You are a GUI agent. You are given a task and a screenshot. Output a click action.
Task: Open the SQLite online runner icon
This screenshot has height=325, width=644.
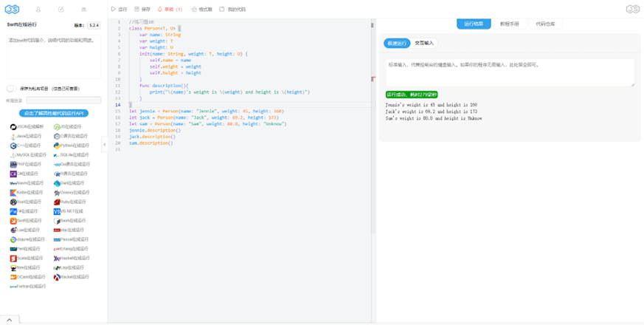pos(57,155)
